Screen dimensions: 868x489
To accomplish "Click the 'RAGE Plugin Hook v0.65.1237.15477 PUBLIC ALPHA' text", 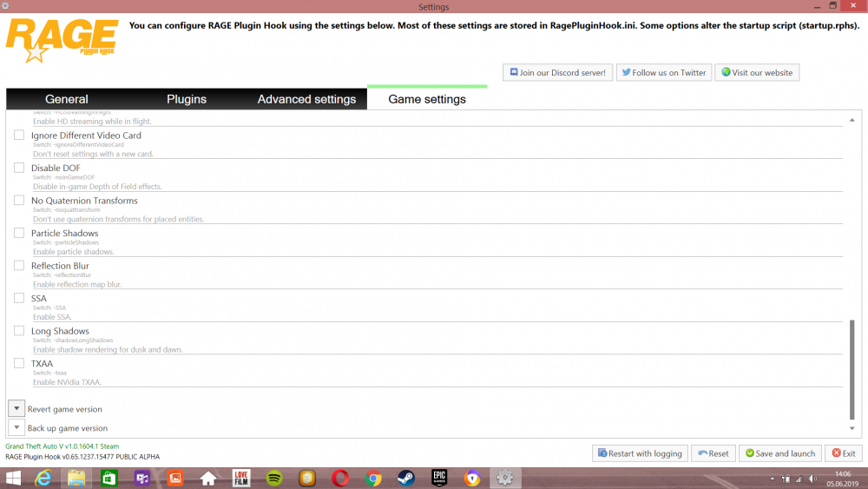I will coord(82,456).
